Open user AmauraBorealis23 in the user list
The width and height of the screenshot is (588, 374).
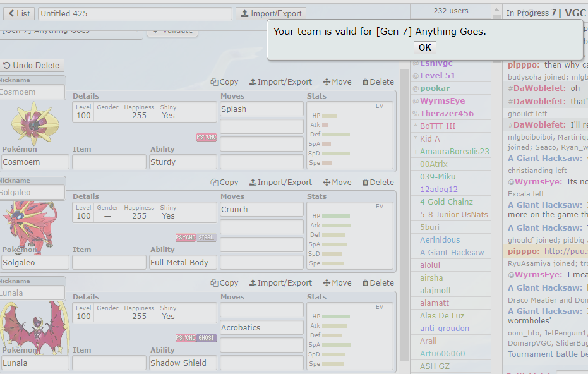pos(455,152)
